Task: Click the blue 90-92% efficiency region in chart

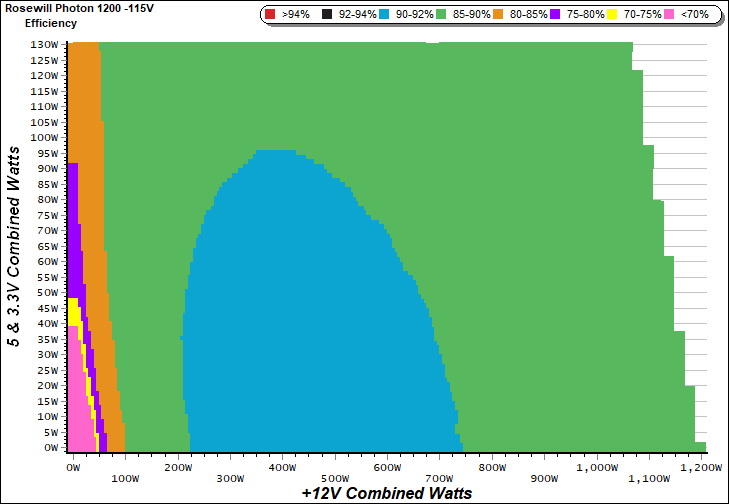Action: click(320, 330)
